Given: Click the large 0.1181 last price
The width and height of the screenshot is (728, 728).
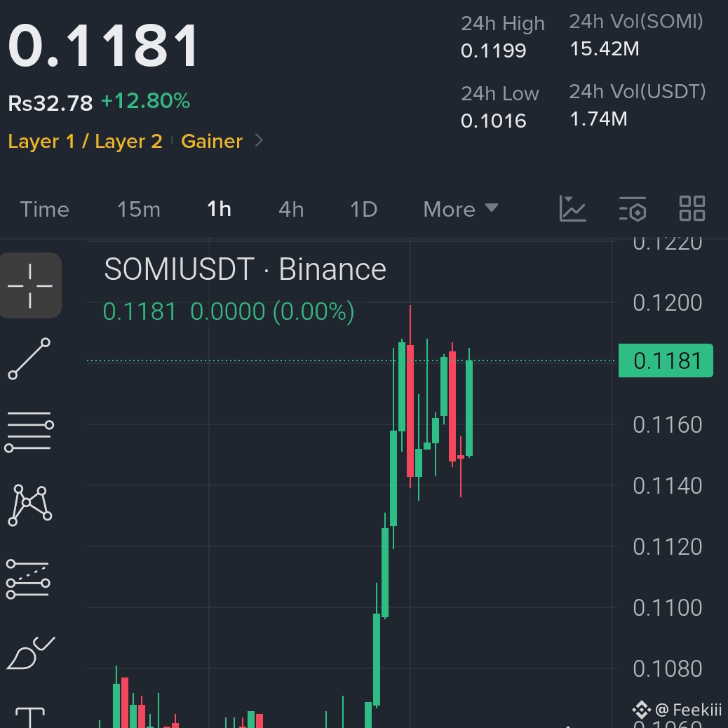Looking at the screenshot, I should coord(103,46).
